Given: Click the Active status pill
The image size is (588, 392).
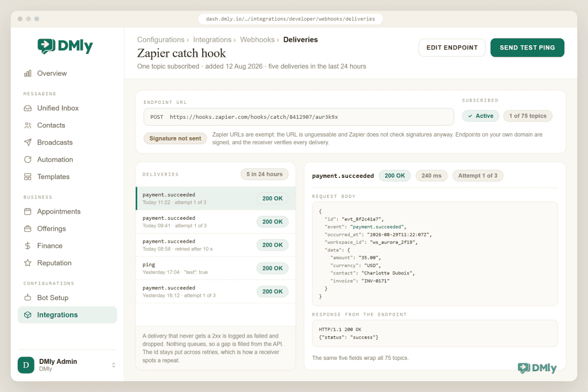Looking at the screenshot, I should pyautogui.click(x=481, y=116).
